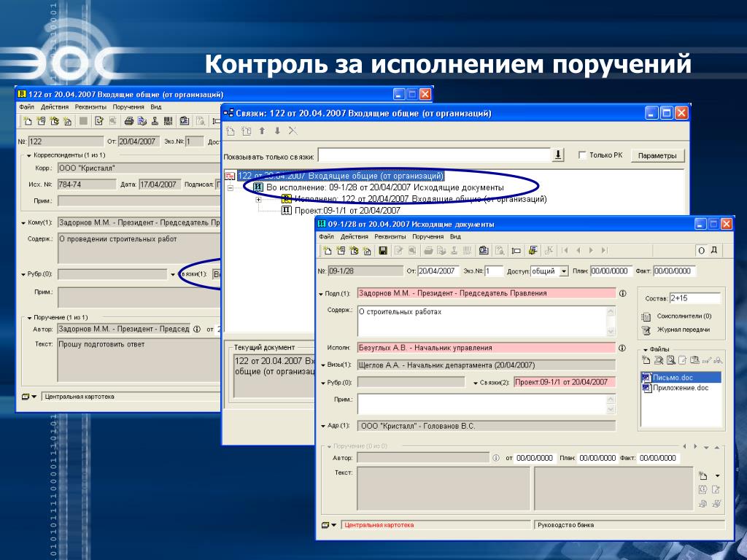Click the Состав field showing 2+15
Image resolution: width=747 pixels, height=560 pixels.
tap(694, 298)
